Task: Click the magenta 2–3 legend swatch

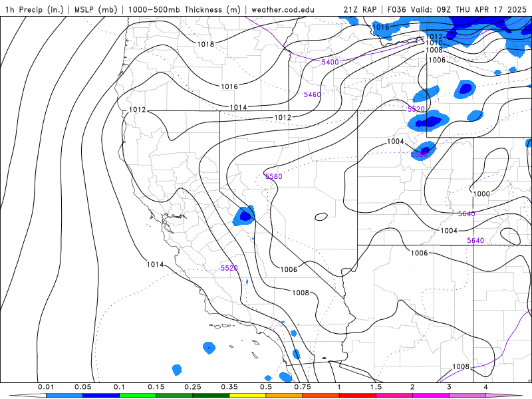Action: coord(431,396)
